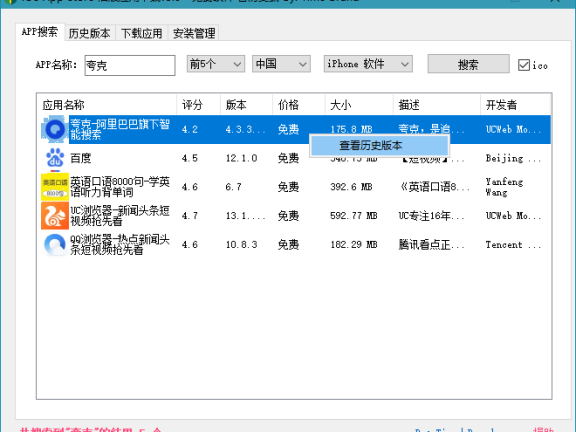Open the 前5个 result count dropdown
Image resolution: width=576 pixels, height=432 pixels.
(216, 64)
